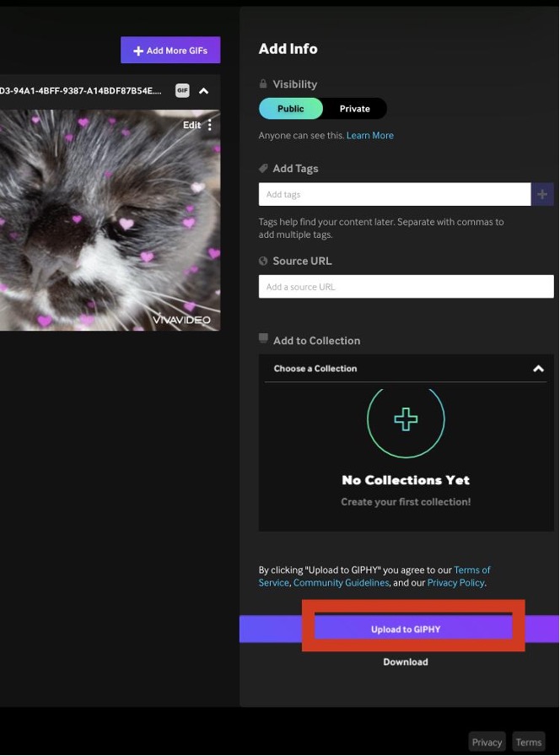
Task: Collapse the uploaded GIF panel chevron
Action: pyautogui.click(x=203, y=91)
